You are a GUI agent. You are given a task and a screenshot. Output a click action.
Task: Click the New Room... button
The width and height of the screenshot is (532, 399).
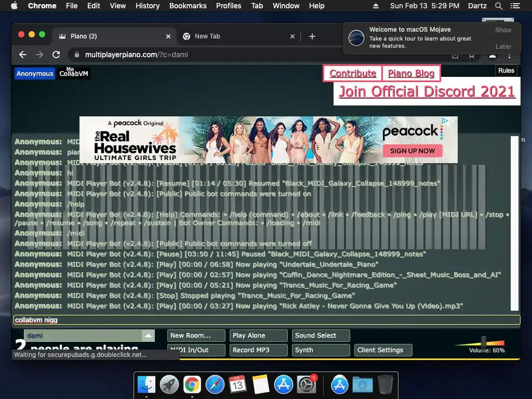pos(196,336)
